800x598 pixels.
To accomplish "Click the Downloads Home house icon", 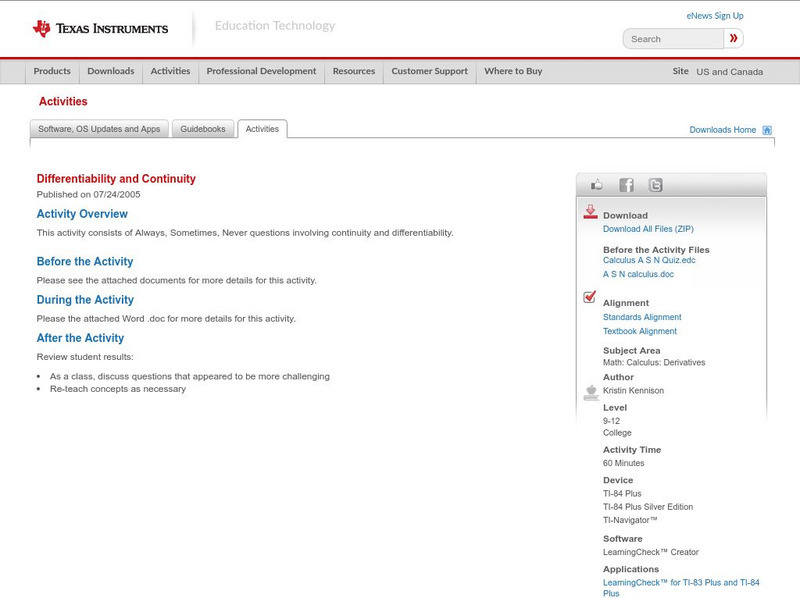I will (767, 130).
